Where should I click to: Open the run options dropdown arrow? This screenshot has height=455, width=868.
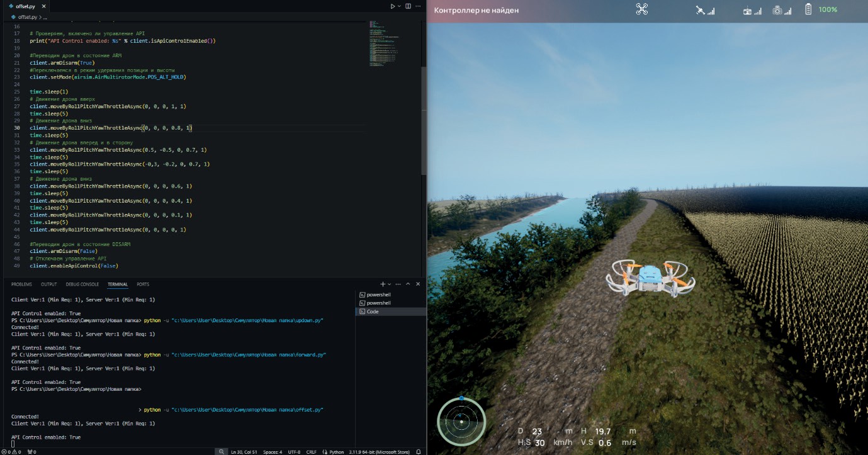[398, 6]
